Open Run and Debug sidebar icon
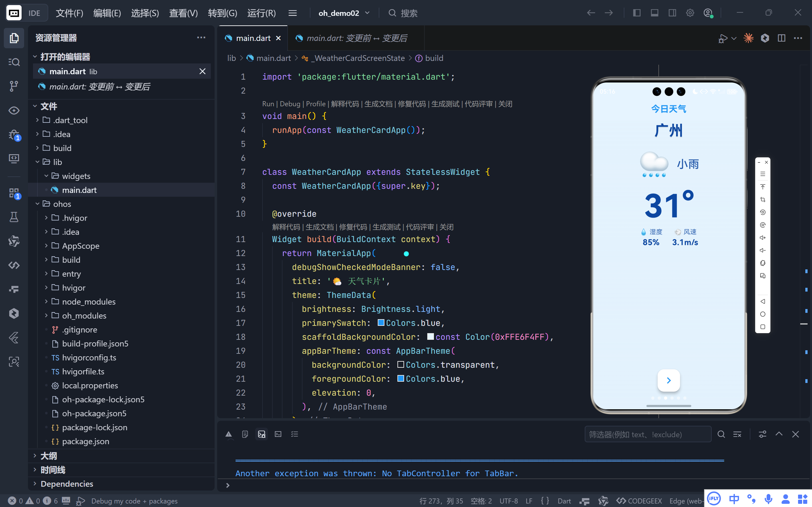 (x=14, y=135)
